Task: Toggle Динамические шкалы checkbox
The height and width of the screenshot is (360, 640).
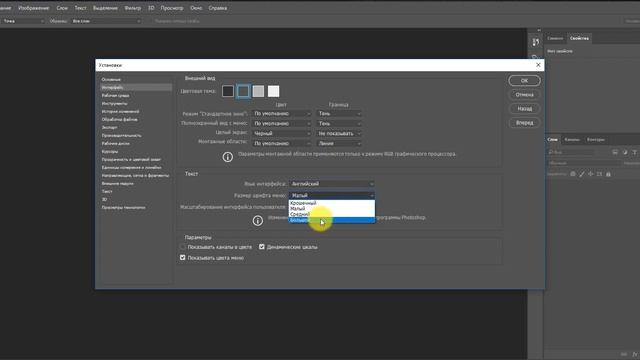Action: tap(262, 247)
